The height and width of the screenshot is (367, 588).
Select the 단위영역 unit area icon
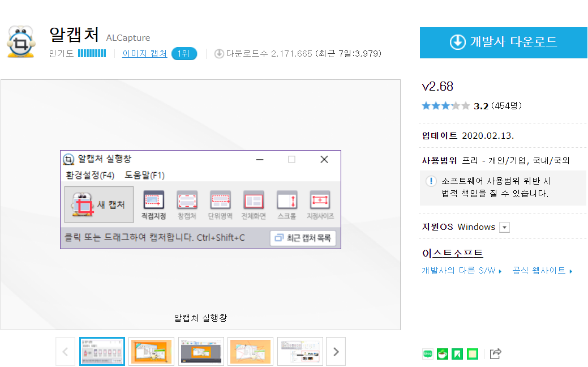pos(220,205)
